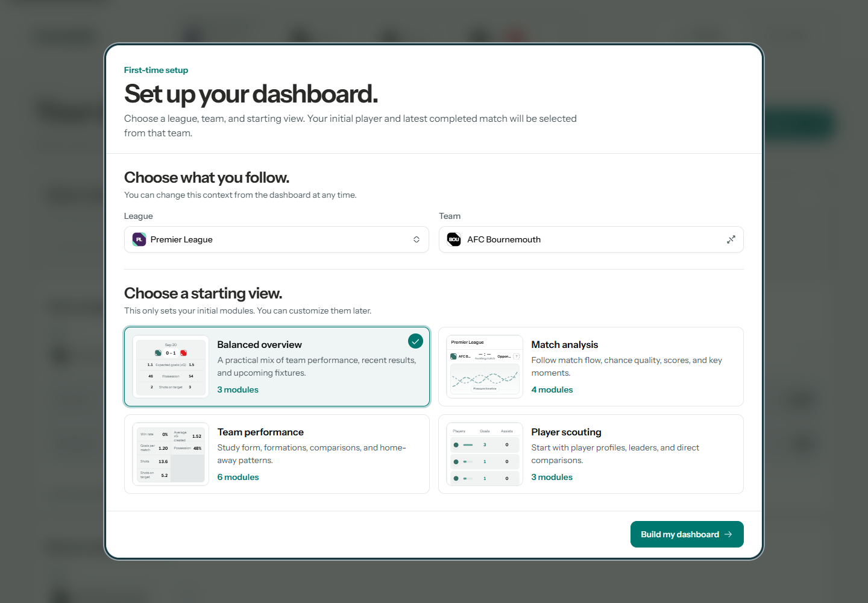
Task: Click the "Team" field label
Action: point(450,216)
